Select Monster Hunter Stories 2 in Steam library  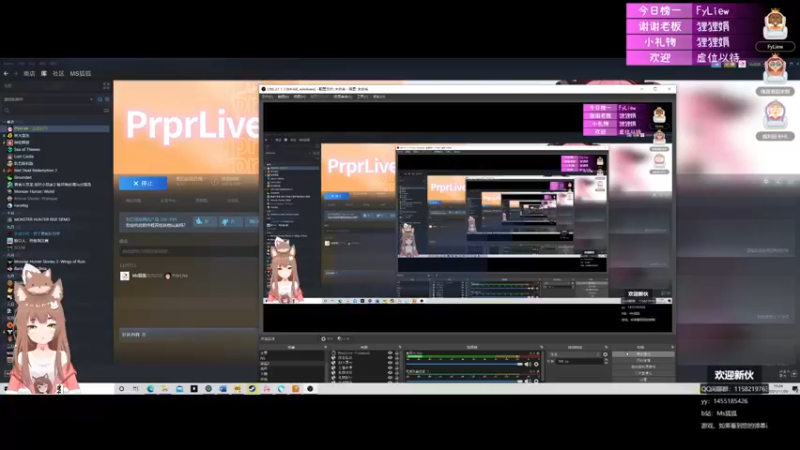(x=49, y=261)
